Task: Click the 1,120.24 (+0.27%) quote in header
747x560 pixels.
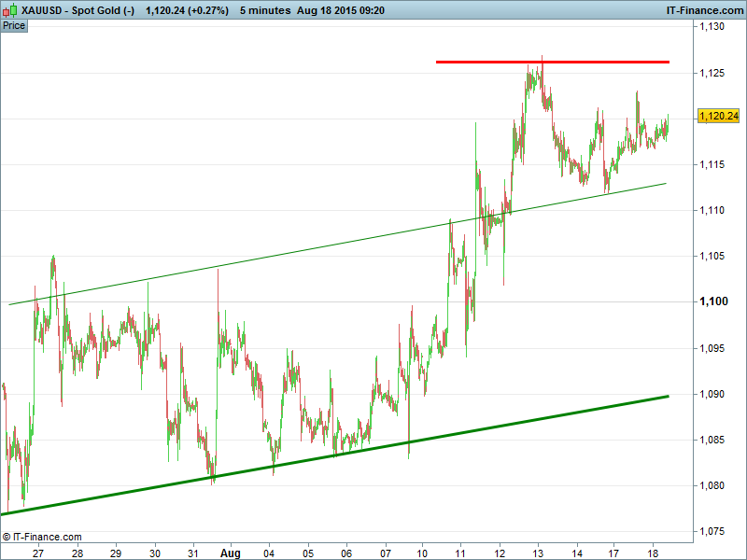Action: [187, 10]
